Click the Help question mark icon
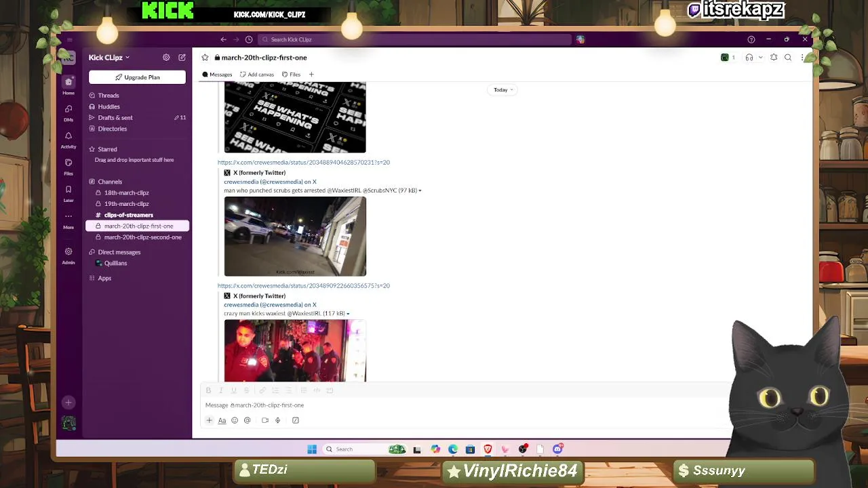Screen dimensions: 868x488 coord(751,39)
